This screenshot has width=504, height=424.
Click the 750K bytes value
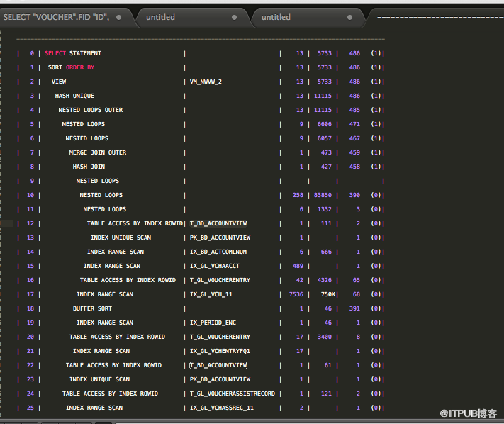click(328, 294)
